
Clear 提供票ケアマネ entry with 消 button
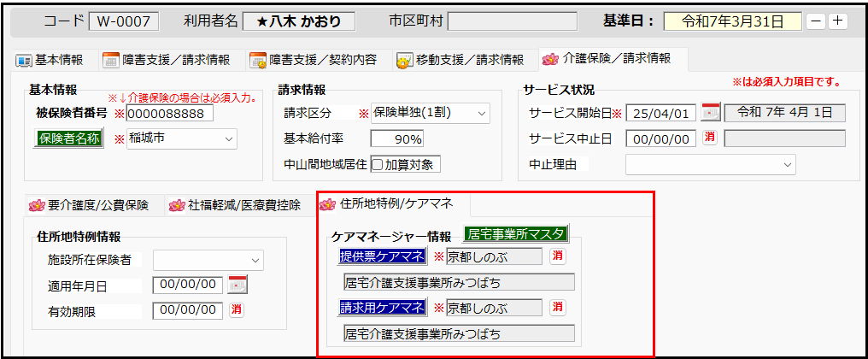click(557, 256)
